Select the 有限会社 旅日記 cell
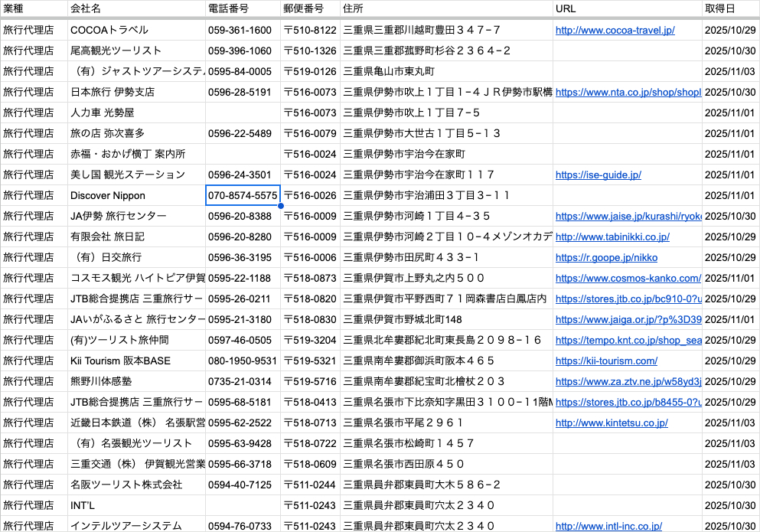The image size is (760, 532). (x=136, y=237)
